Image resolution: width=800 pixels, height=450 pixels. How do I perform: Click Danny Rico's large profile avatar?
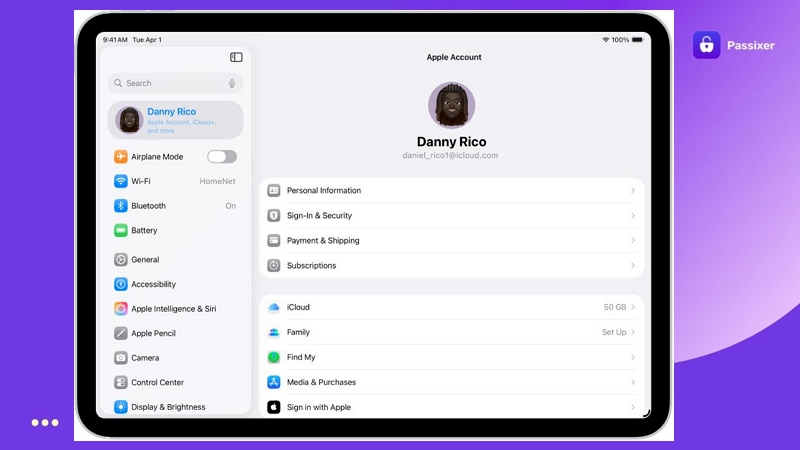452,105
